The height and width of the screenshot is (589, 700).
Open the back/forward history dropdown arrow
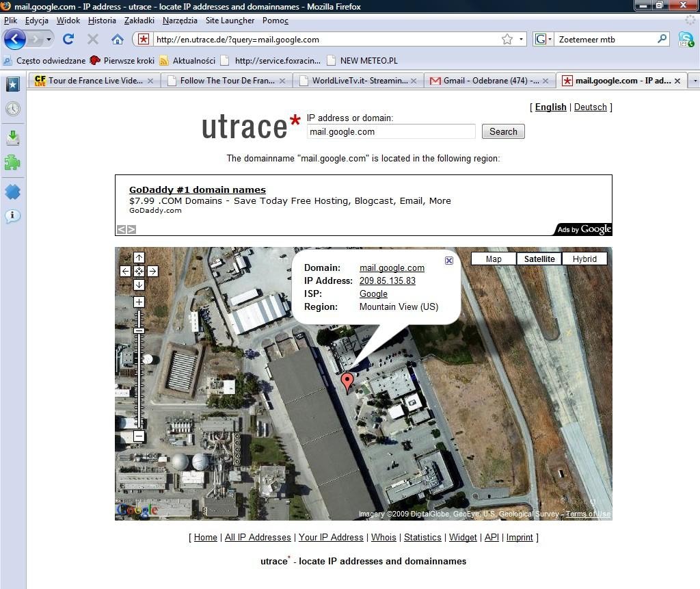coord(49,39)
